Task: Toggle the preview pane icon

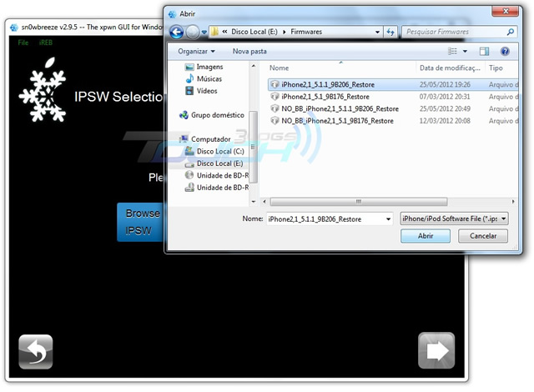Action: (x=484, y=52)
